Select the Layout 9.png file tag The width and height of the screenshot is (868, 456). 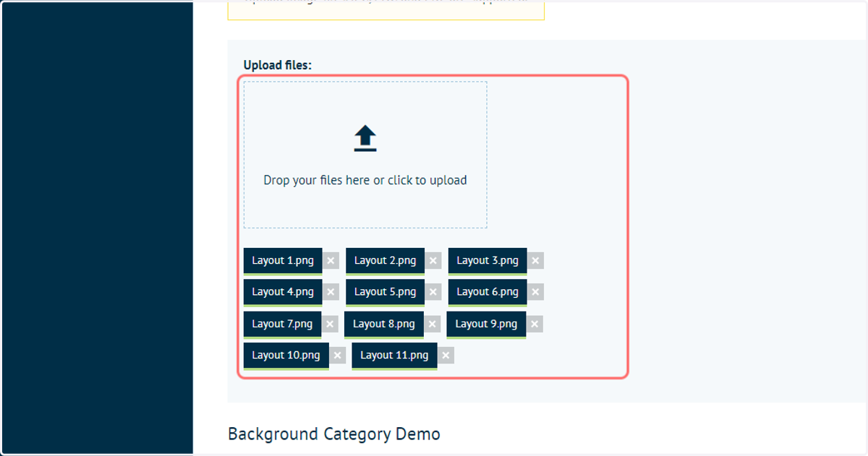[x=486, y=324]
